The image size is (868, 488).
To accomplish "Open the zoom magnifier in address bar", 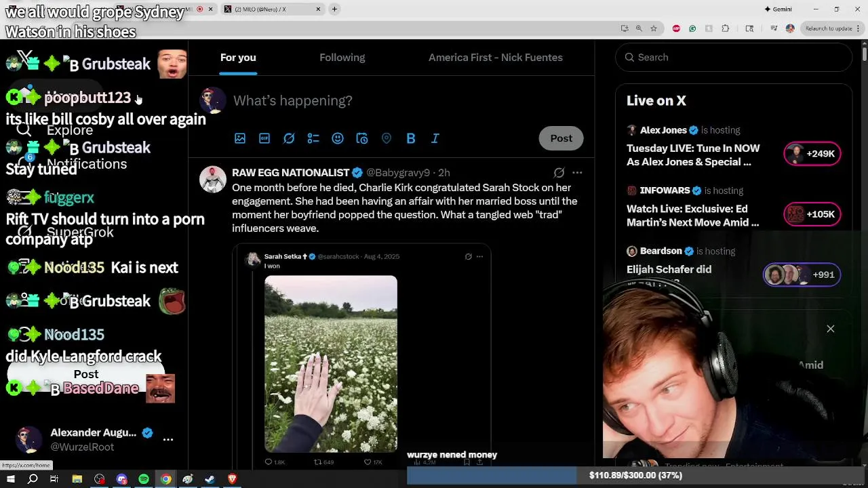I will [639, 28].
